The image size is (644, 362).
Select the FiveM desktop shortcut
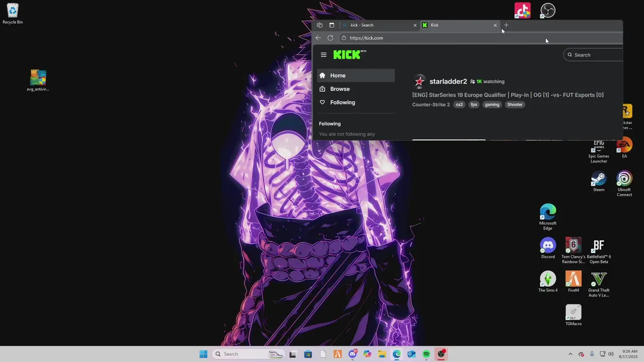(573, 282)
